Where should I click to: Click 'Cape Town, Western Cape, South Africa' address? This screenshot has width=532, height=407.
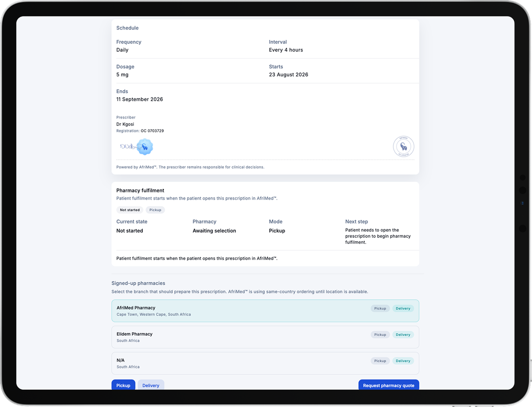tap(154, 314)
